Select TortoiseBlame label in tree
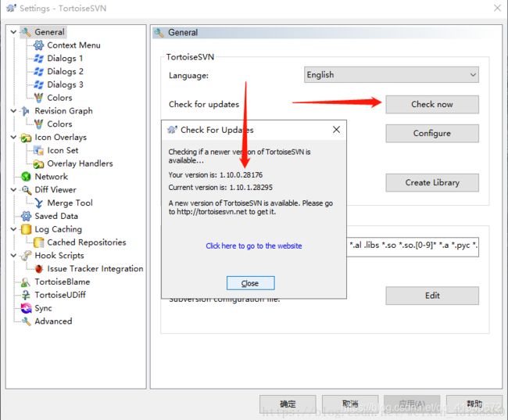The width and height of the screenshot is (508, 420). point(63,282)
